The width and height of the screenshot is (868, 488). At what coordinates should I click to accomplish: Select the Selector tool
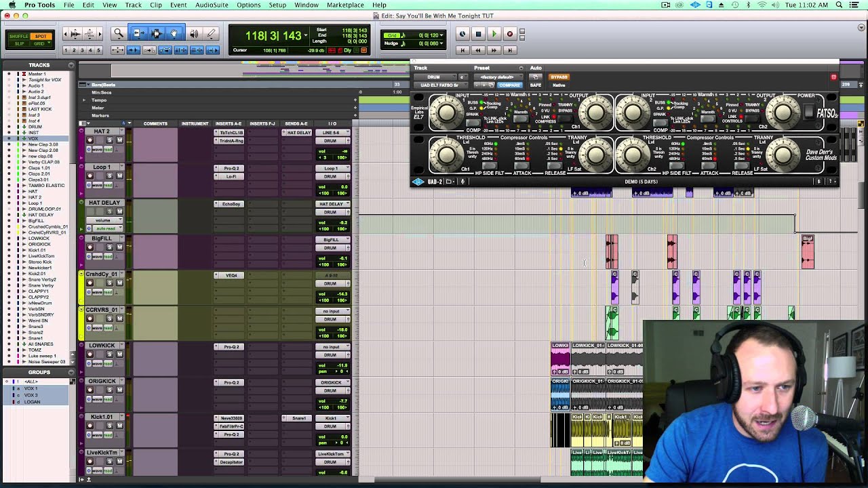[157, 33]
